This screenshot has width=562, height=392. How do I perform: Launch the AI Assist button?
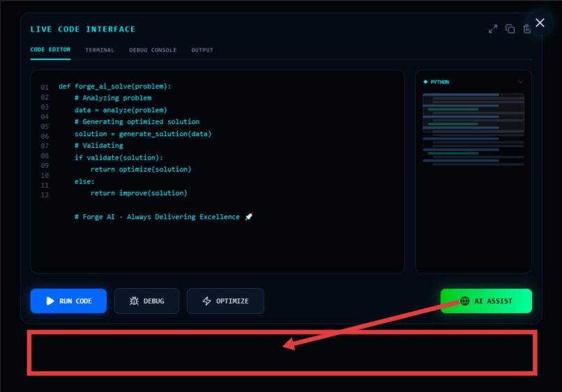point(486,301)
